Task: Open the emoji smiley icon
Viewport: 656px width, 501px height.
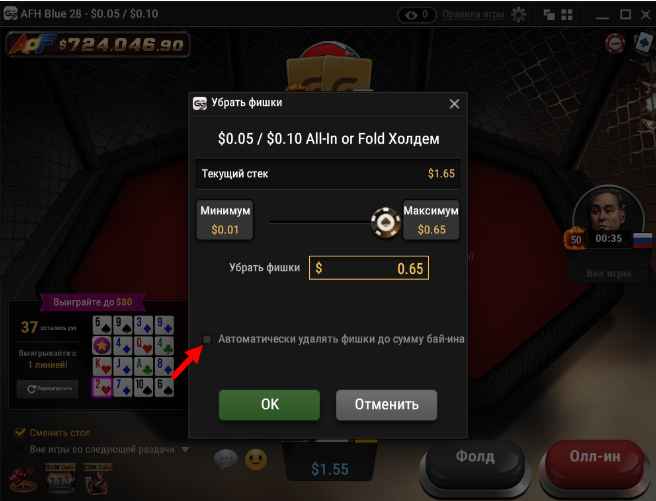Action: [x=256, y=460]
